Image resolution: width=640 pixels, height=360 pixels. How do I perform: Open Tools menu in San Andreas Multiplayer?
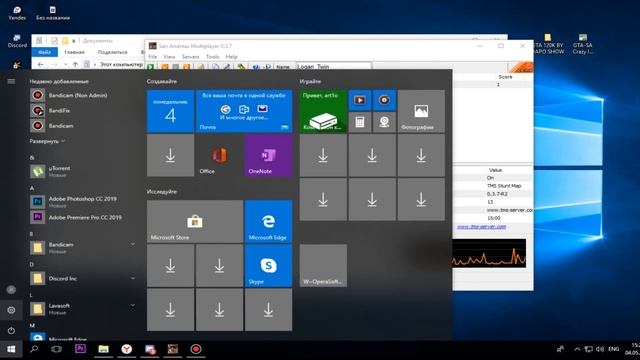coord(213,57)
